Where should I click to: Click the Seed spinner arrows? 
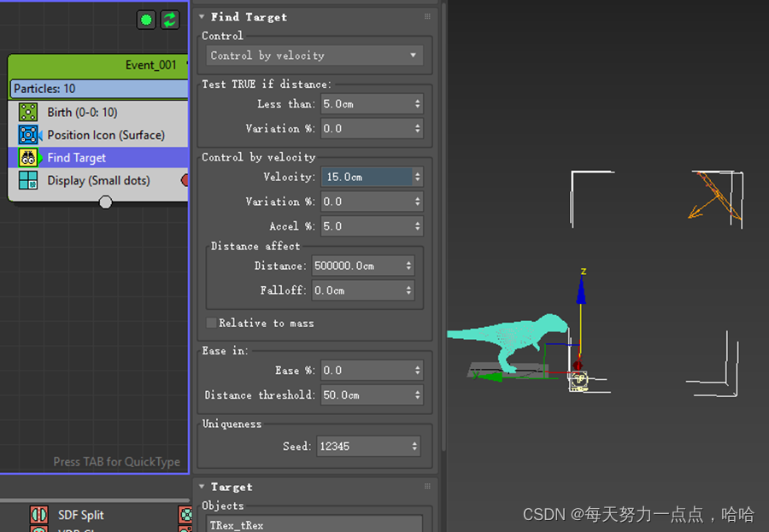[x=414, y=447]
